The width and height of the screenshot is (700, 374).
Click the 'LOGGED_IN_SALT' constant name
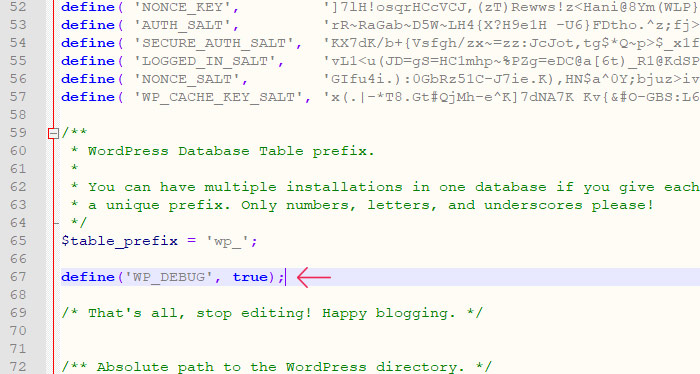pos(205,61)
